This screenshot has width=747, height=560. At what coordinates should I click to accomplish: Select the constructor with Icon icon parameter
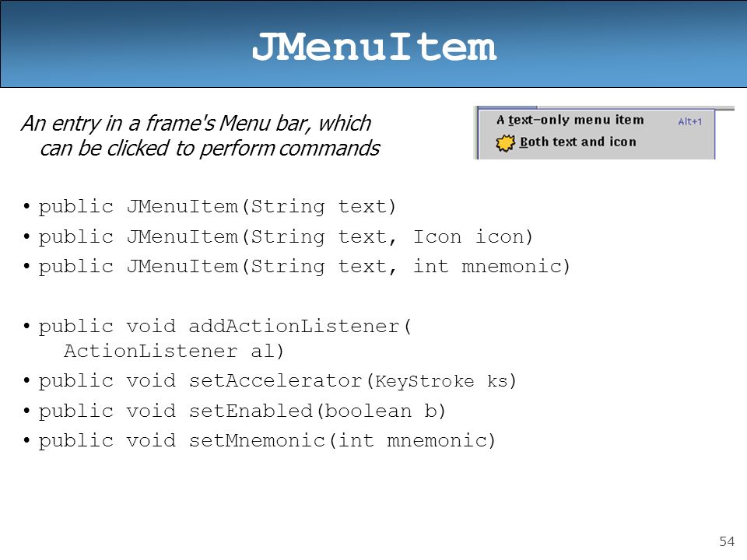(x=286, y=236)
